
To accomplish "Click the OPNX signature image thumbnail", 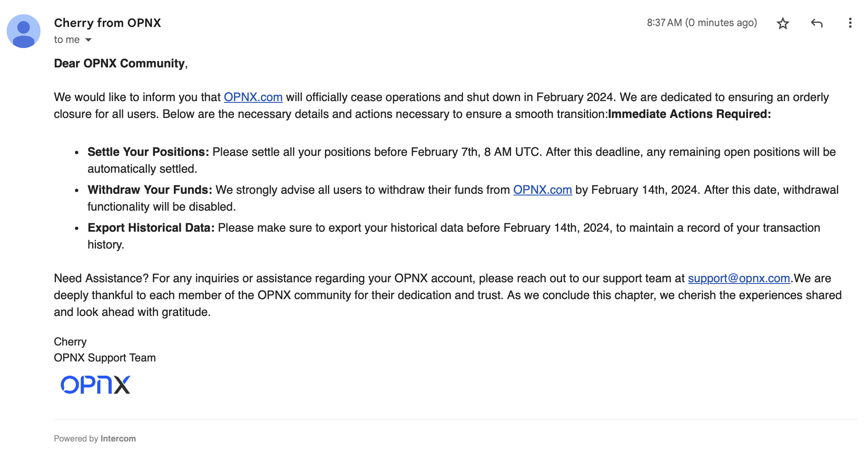I will (95, 385).
